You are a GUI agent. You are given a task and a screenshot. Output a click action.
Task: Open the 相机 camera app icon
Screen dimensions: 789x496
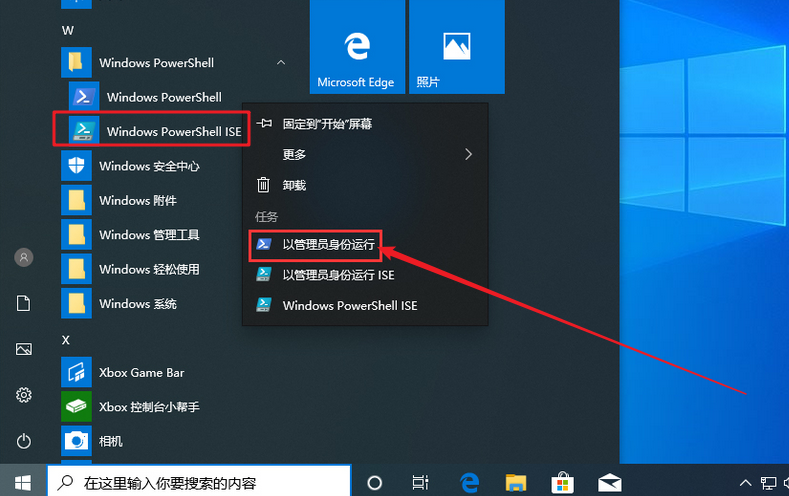pyautogui.click(x=76, y=441)
